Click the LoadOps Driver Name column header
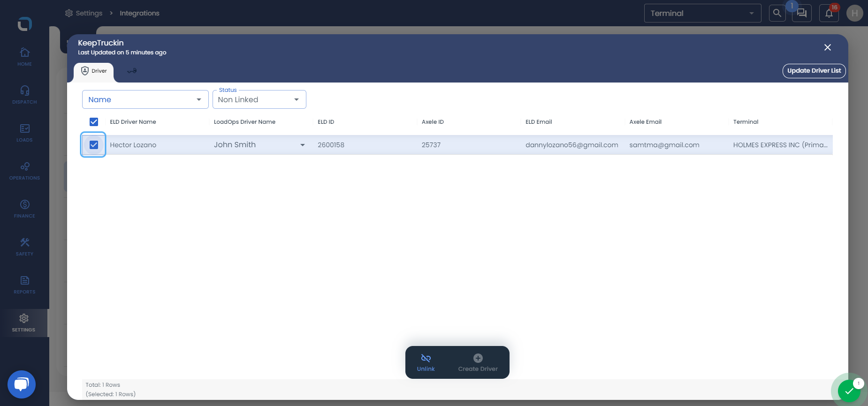 (244, 122)
